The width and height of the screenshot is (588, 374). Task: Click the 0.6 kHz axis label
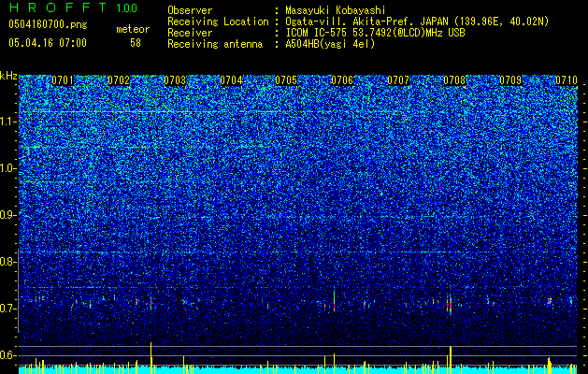coord(7,355)
